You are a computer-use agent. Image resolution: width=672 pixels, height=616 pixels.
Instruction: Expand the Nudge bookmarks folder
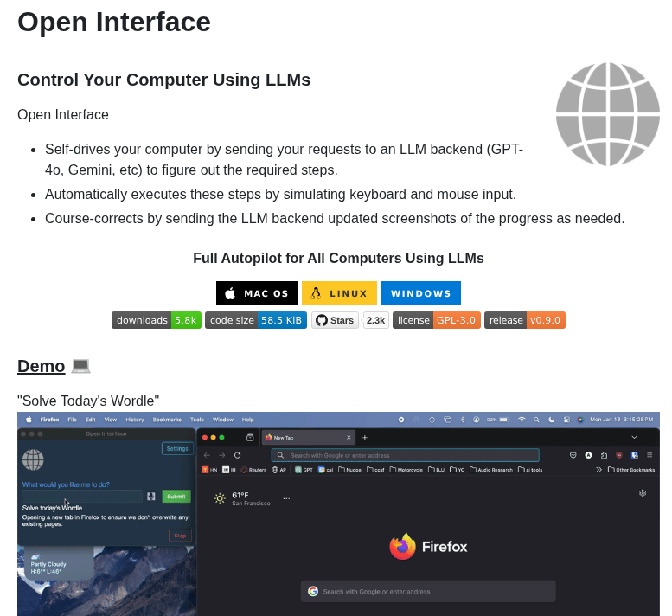tap(349, 470)
